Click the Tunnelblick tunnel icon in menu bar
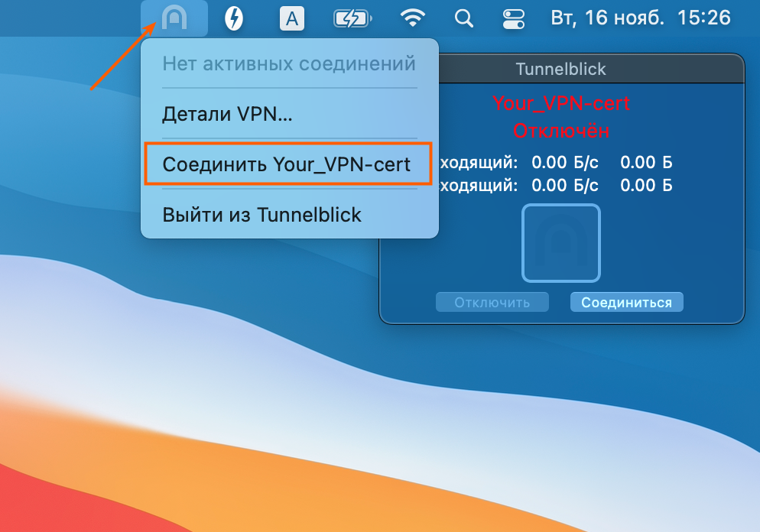760x532 pixels. tap(174, 18)
